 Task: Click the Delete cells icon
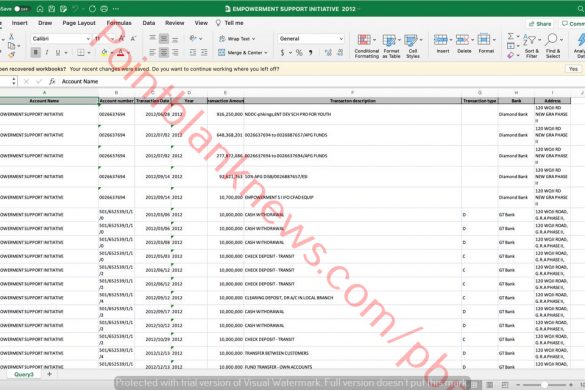[x=462, y=40]
